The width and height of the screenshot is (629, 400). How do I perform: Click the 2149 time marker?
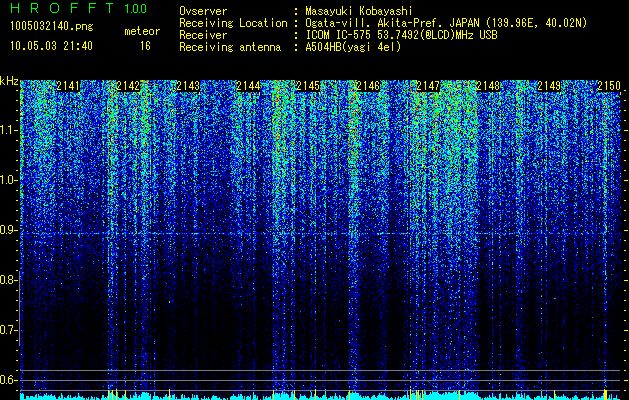point(549,86)
